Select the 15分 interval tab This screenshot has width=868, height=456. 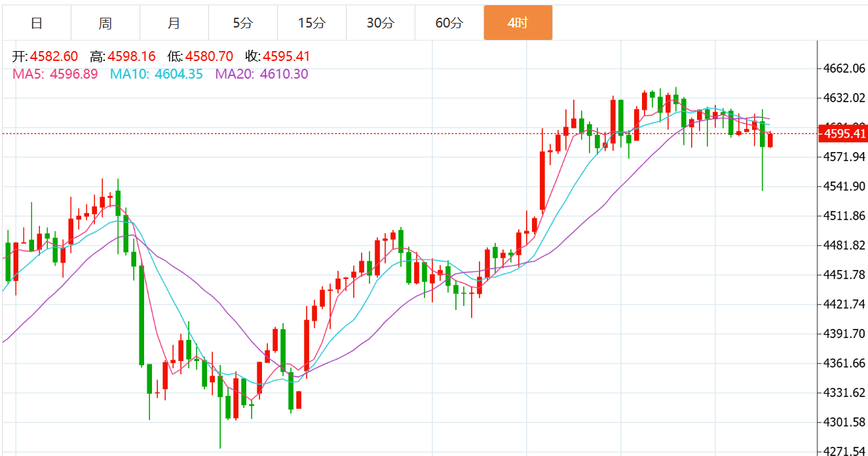311,24
